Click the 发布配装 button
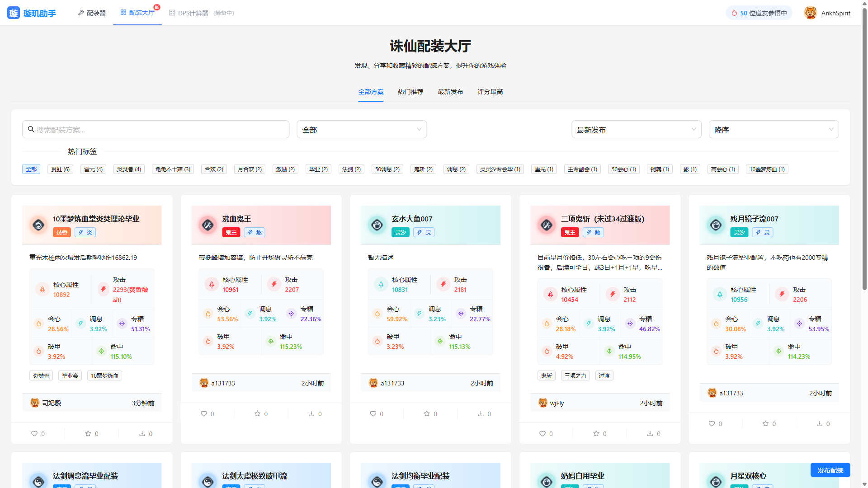868x488 pixels. point(830,470)
